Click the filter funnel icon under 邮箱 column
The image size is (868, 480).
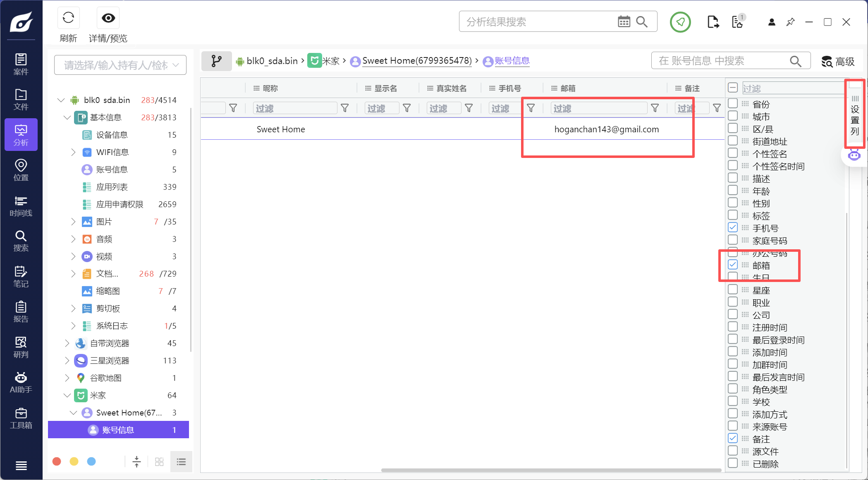(x=655, y=108)
